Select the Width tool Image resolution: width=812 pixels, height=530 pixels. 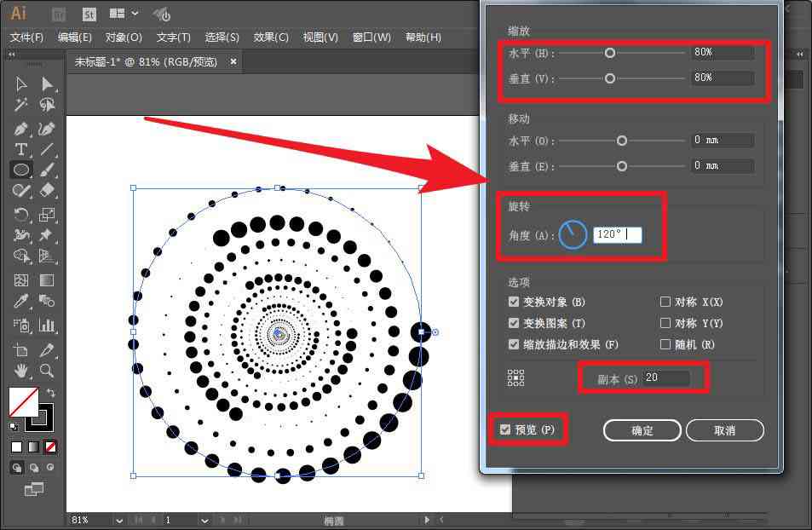click(21, 234)
